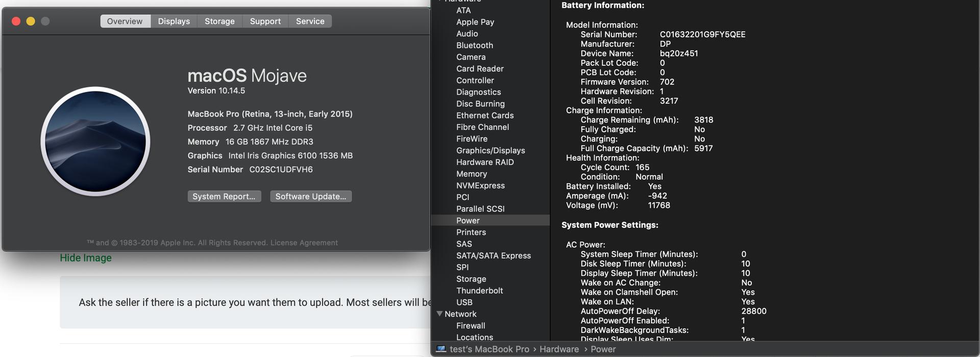Screen dimensions: 980x357
Task: Select Printers in the sidebar
Action: tap(471, 232)
